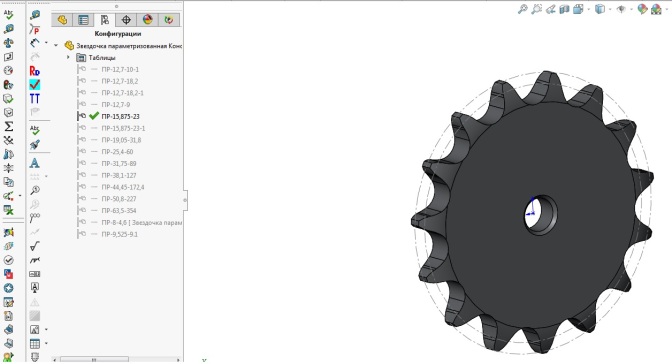Click the Zoom to Area icon
This screenshot has width=672, height=364.
pyautogui.click(x=537, y=9)
